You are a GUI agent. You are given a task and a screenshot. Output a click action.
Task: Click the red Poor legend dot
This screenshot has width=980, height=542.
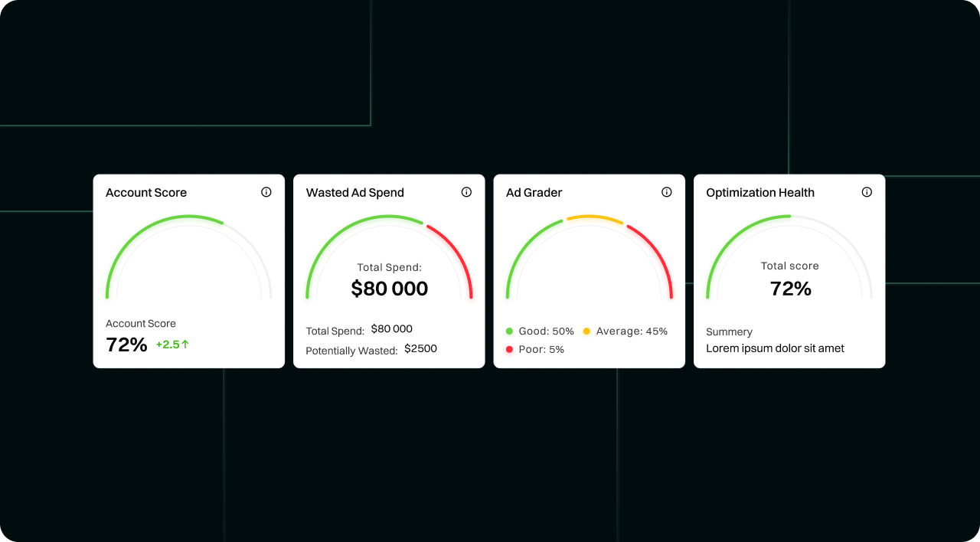coord(509,349)
